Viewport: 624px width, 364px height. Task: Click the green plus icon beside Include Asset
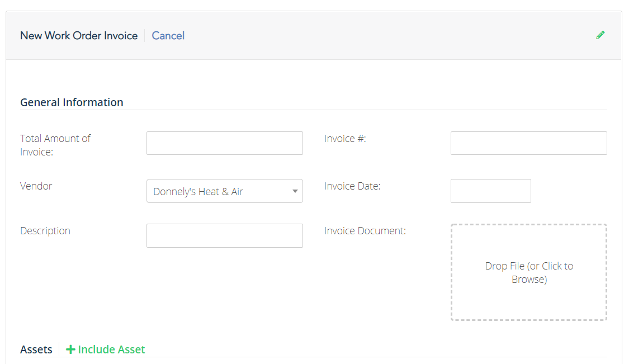(x=70, y=349)
